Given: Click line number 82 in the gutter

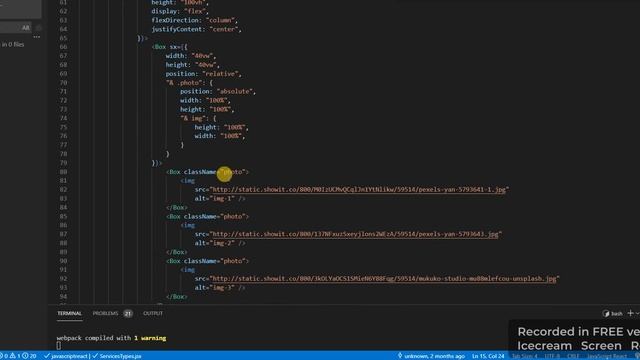Looking at the screenshot, I should (x=63, y=189).
